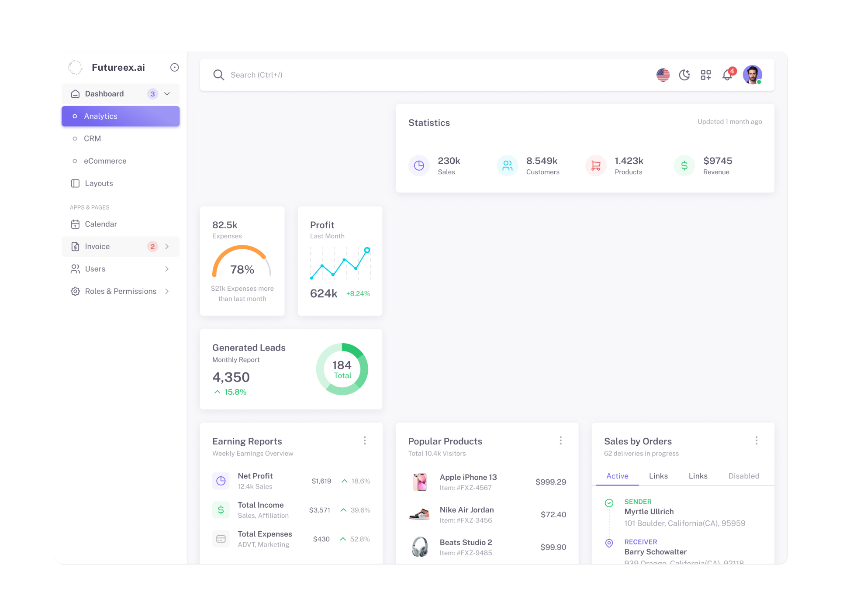This screenshot has height=616, width=843.
Task: Click the Users people icon
Action: coord(75,269)
